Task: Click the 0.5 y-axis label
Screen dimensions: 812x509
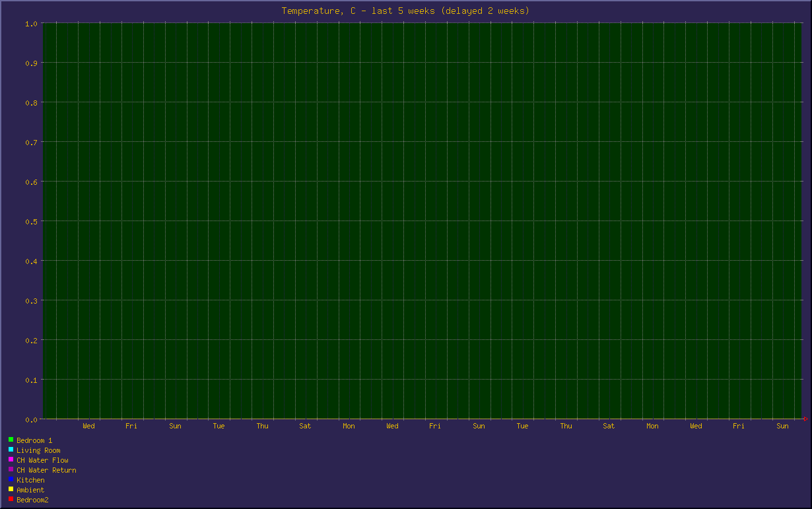Action: (30, 221)
